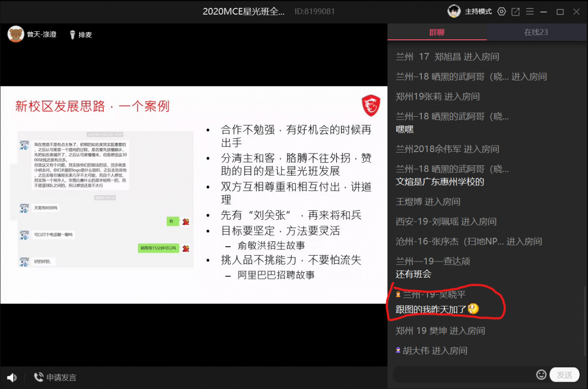Click the shared slide presentation area

[x=194, y=195]
